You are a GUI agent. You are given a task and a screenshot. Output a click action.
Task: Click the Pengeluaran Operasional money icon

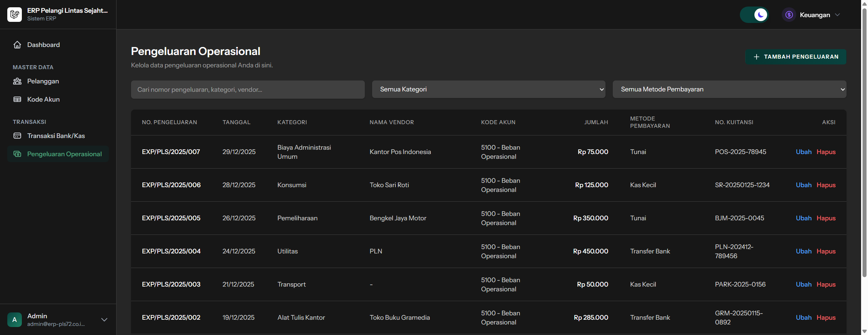pos(17,154)
